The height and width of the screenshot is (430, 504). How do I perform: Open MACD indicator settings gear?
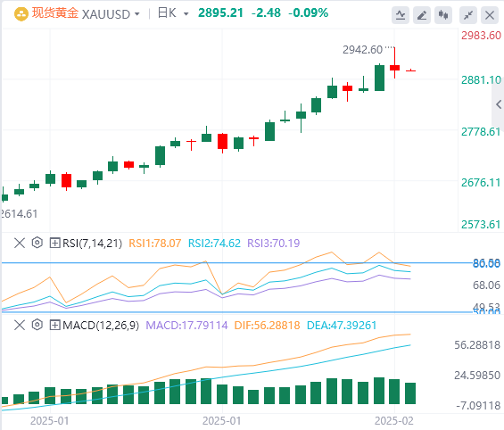tap(37, 325)
